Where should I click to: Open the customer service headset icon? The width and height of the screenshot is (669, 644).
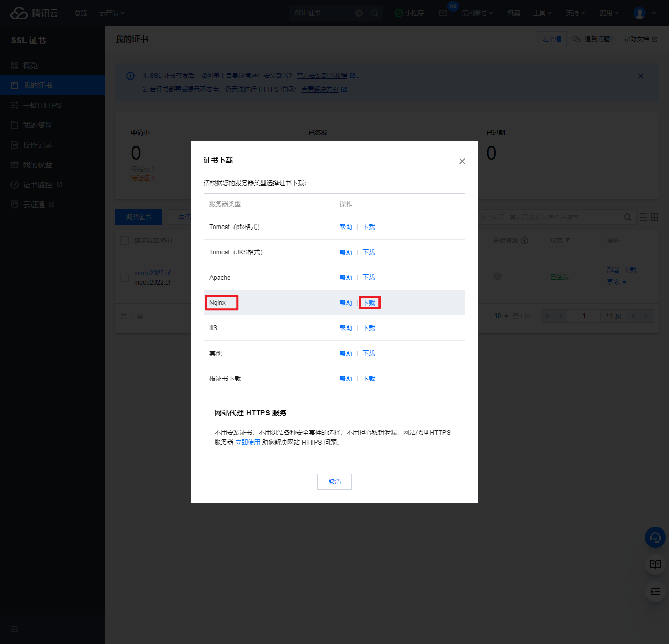coord(655,537)
